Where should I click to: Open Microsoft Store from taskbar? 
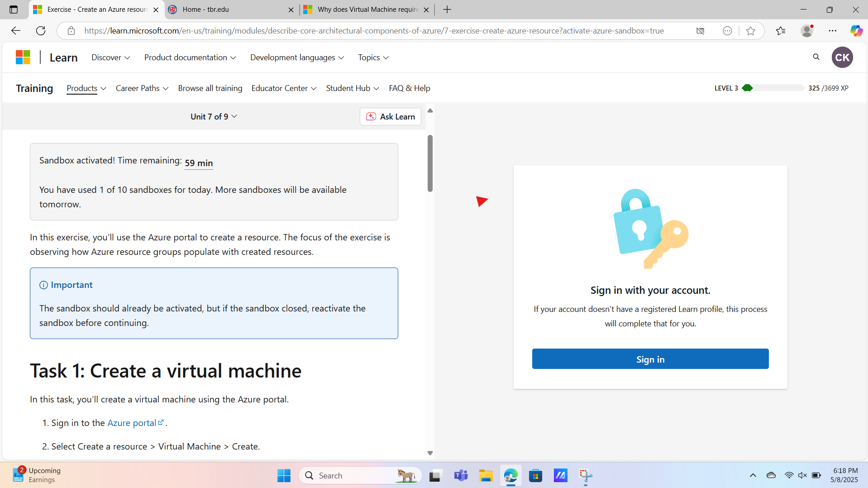pyautogui.click(x=536, y=476)
